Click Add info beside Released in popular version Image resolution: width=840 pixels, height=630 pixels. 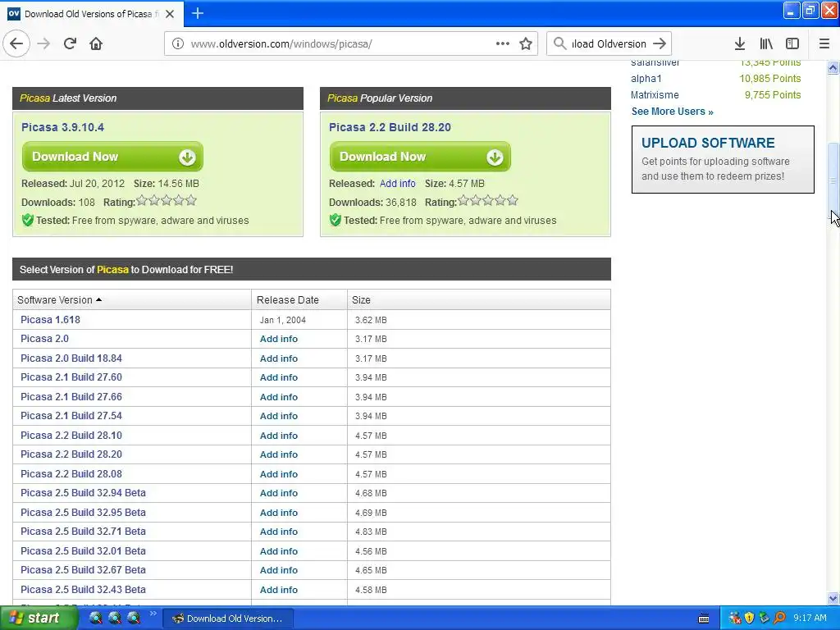pos(398,184)
